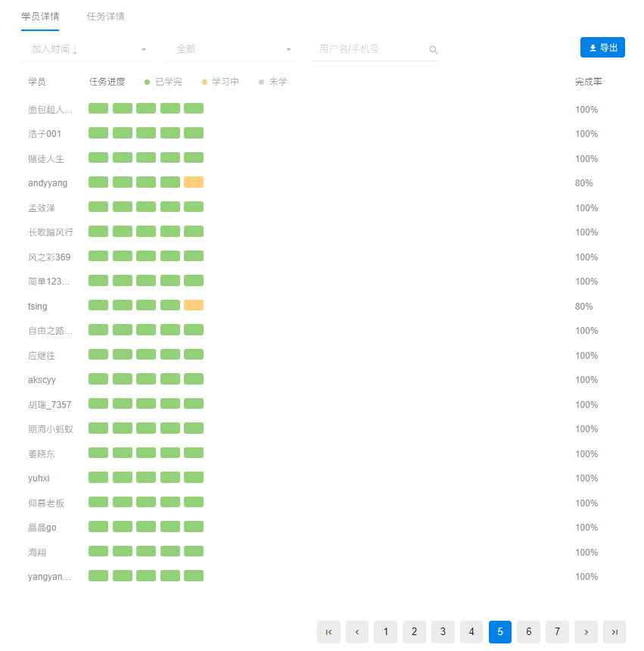Viewport: 644px width, 651px height.
Task: Select student akscyy
Action: tap(42, 380)
